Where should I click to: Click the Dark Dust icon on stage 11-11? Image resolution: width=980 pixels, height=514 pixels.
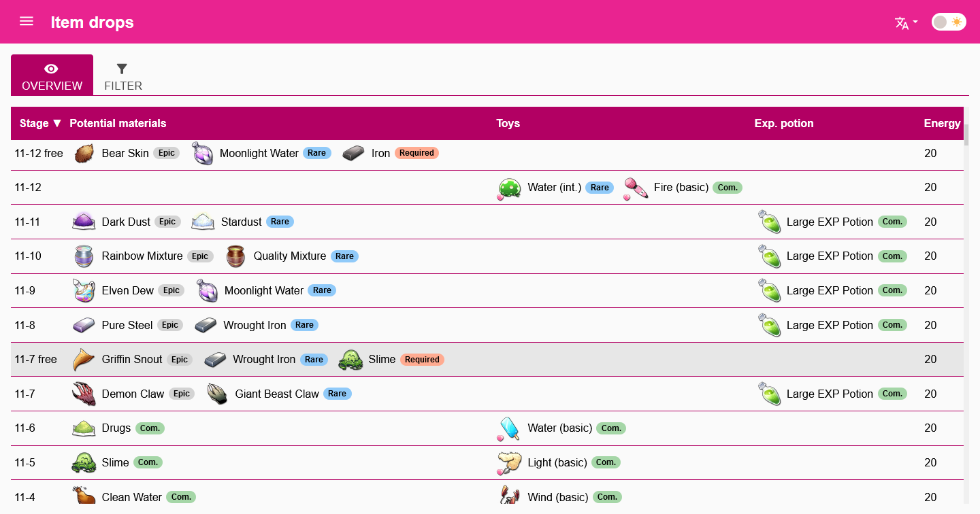coord(83,221)
